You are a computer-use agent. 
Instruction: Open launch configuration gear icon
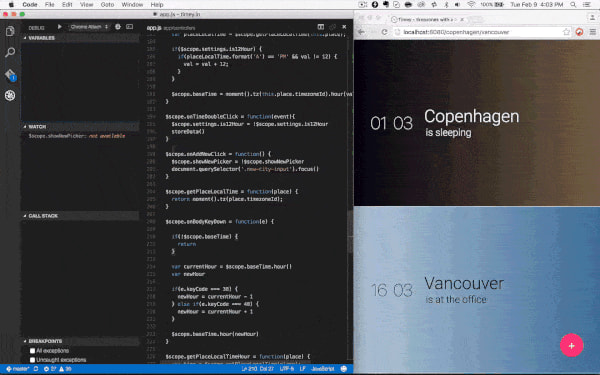(118, 27)
